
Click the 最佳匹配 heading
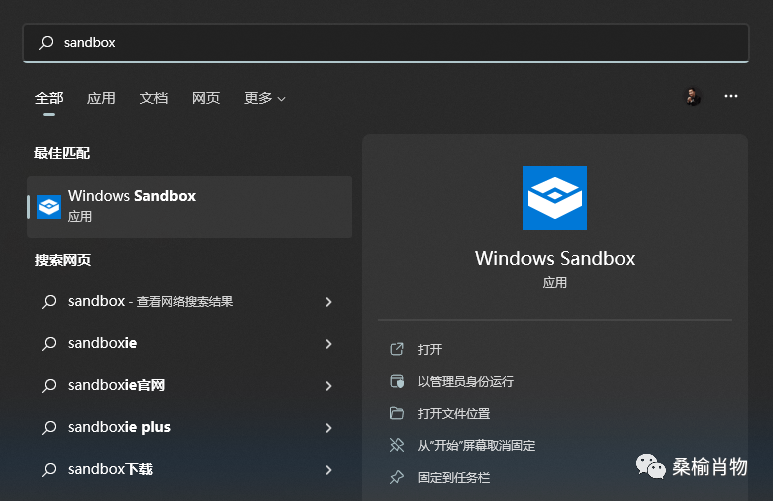(62, 153)
